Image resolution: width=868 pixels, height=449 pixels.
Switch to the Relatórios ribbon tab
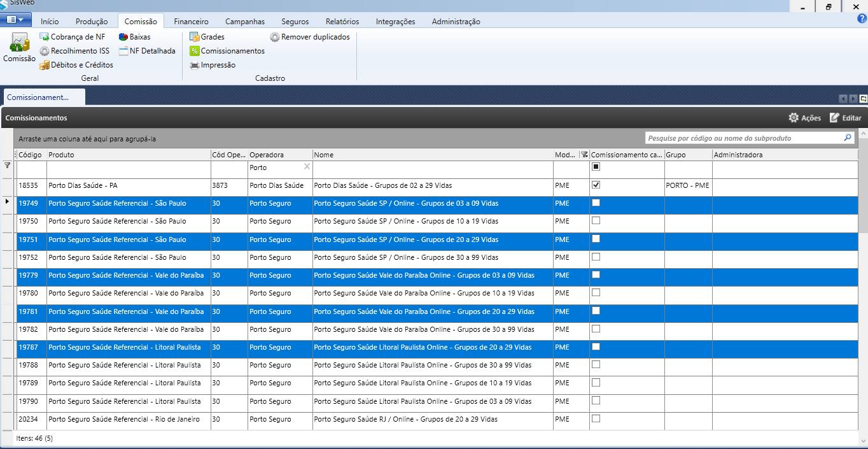pos(342,21)
